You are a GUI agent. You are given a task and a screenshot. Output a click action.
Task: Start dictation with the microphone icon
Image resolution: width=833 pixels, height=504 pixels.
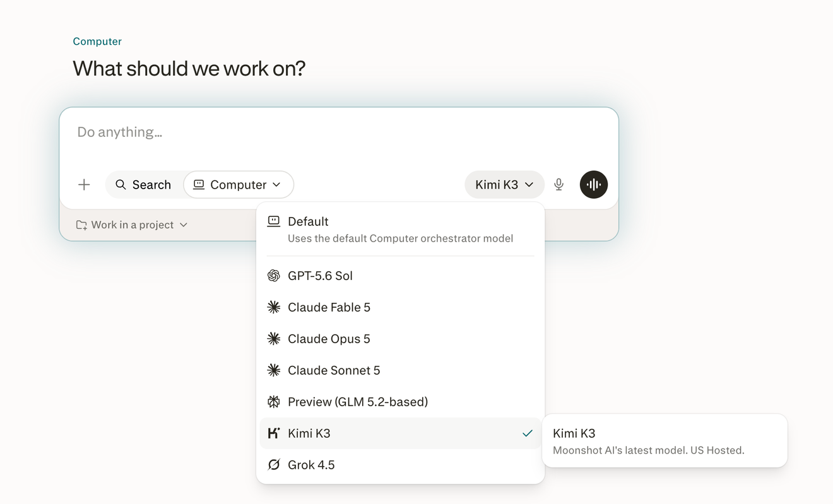coord(558,185)
